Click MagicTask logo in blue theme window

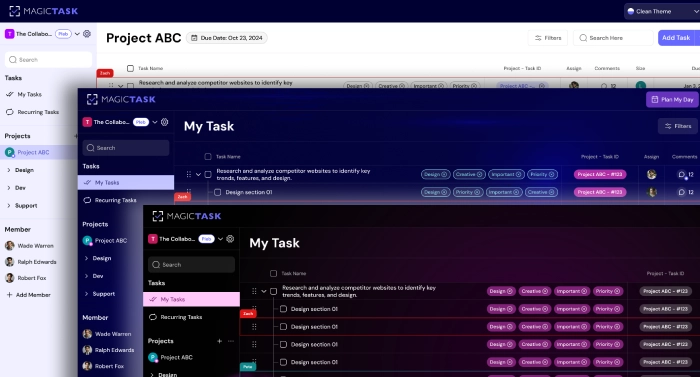pyautogui.click(x=121, y=99)
